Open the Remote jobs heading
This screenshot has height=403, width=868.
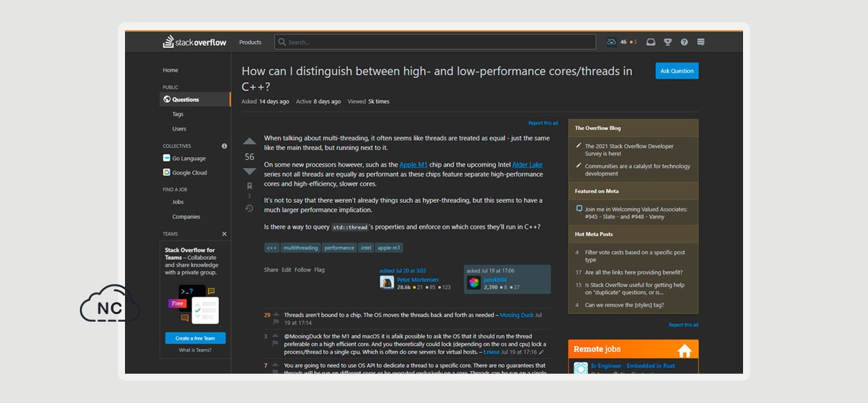[x=597, y=349]
